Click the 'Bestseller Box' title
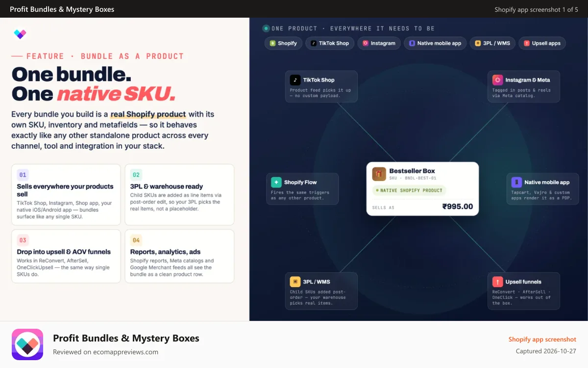 tap(412, 171)
